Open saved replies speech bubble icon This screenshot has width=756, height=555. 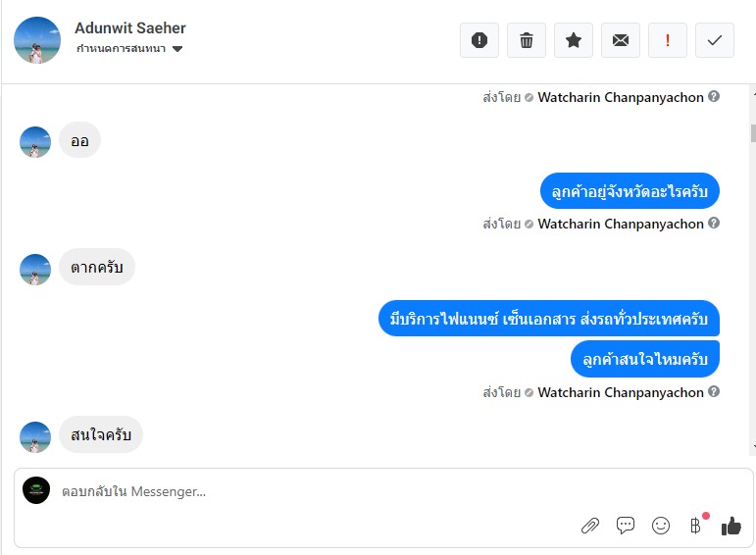[626, 526]
